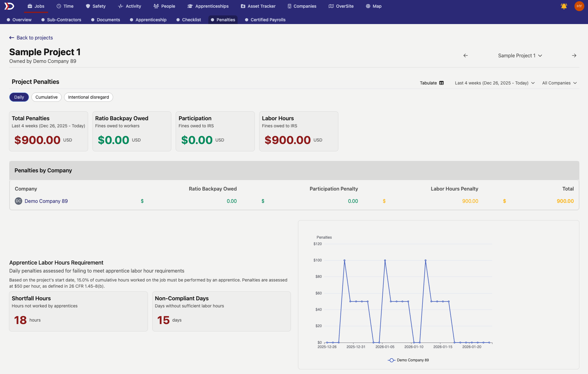Toggle the Intentional disregard filter
This screenshot has width=588, height=374.
coord(88,97)
